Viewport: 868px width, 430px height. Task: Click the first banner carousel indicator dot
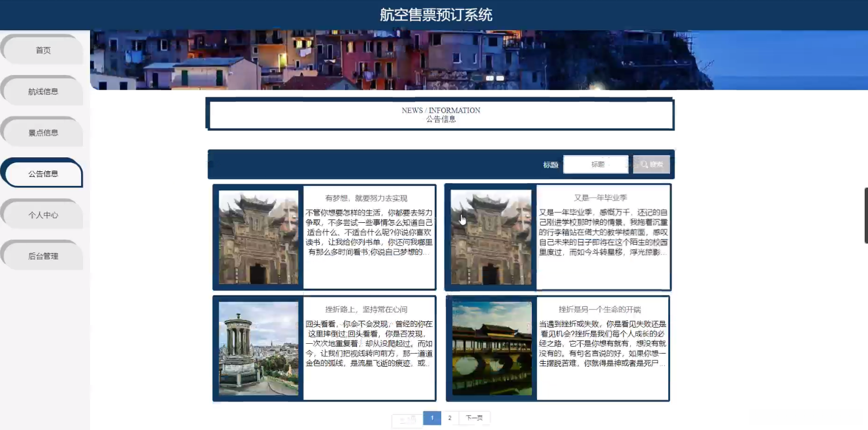point(490,78)
